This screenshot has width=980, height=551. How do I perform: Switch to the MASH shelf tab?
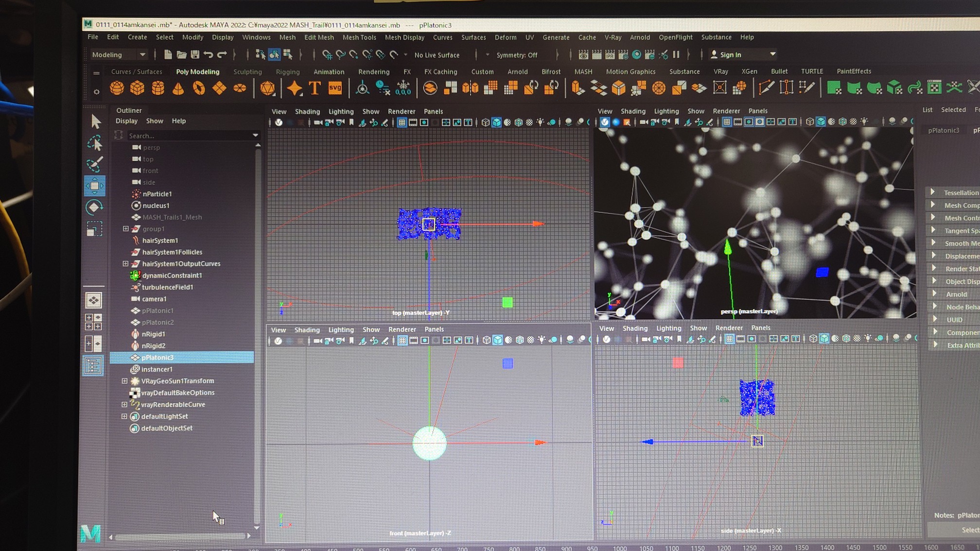click(583, 71)
